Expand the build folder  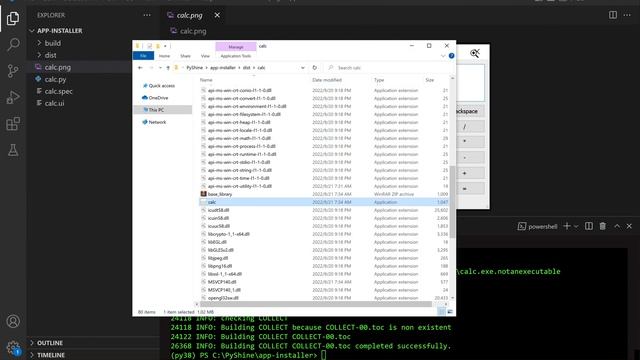point(53,43)
